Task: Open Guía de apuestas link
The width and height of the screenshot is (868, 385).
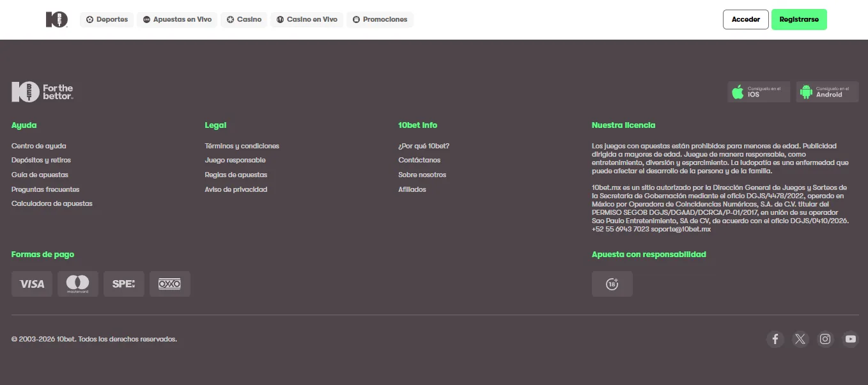Action: 40,175
